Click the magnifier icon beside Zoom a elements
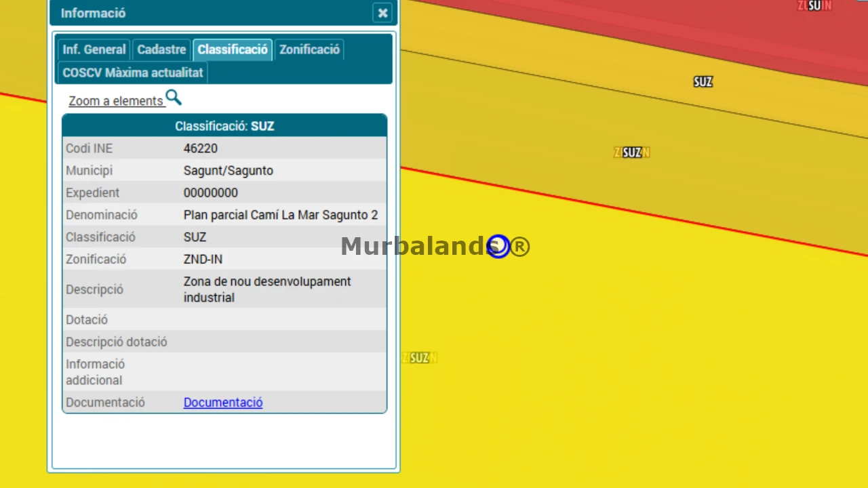 tap(174, 98)
